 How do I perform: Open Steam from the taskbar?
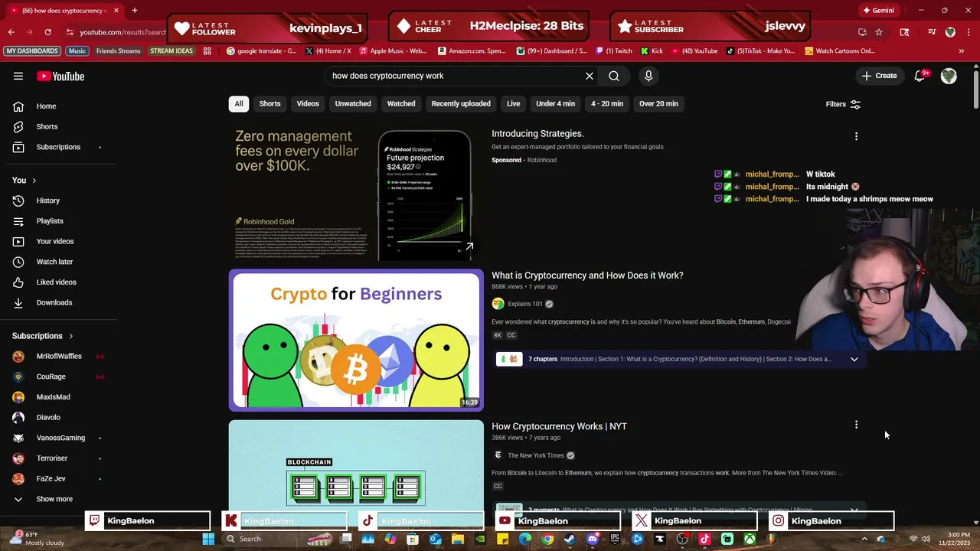[570, 539]
